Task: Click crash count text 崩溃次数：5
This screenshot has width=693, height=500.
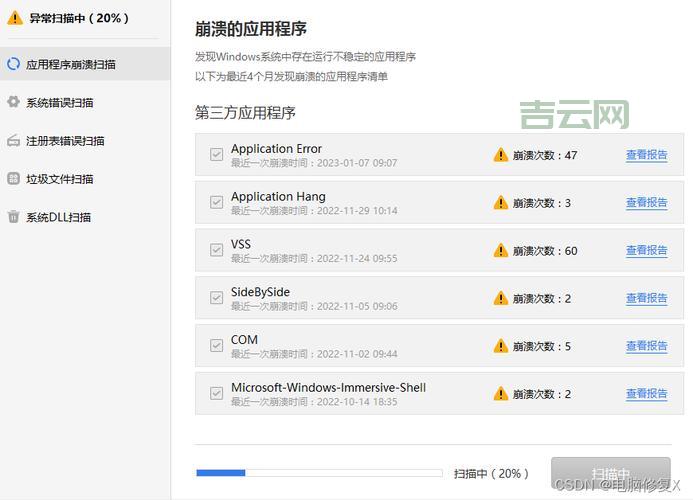Action: [542, 346]
